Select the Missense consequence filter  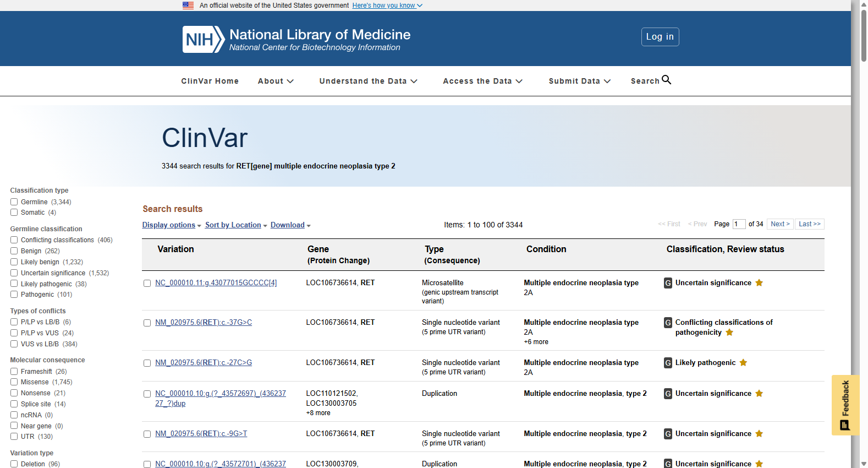point(14,382)
